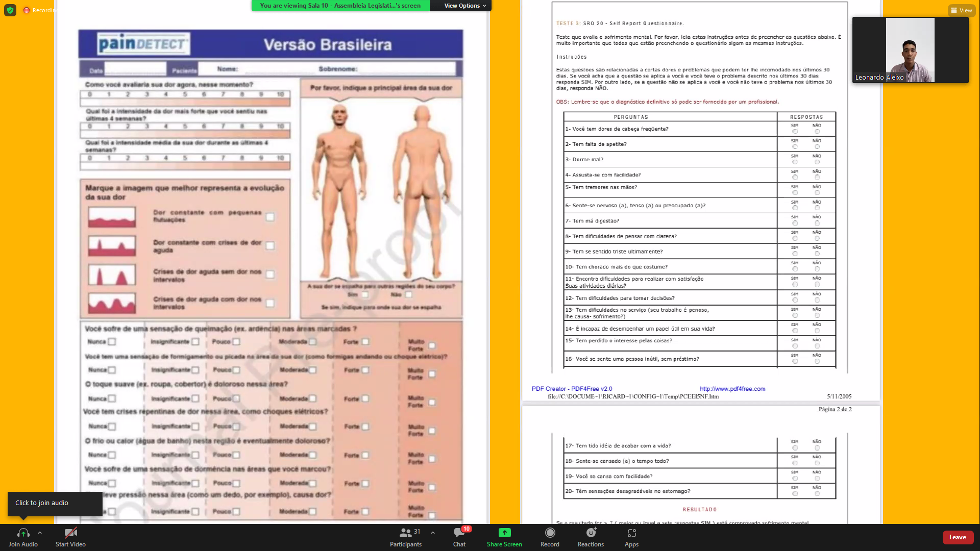Open the View layout menu at top right
980x551 pixels.
(x=961, y=10)
